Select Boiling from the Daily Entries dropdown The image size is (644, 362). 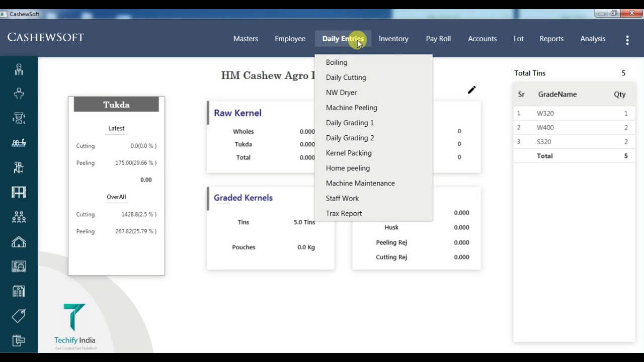click(x=336, y=62)
